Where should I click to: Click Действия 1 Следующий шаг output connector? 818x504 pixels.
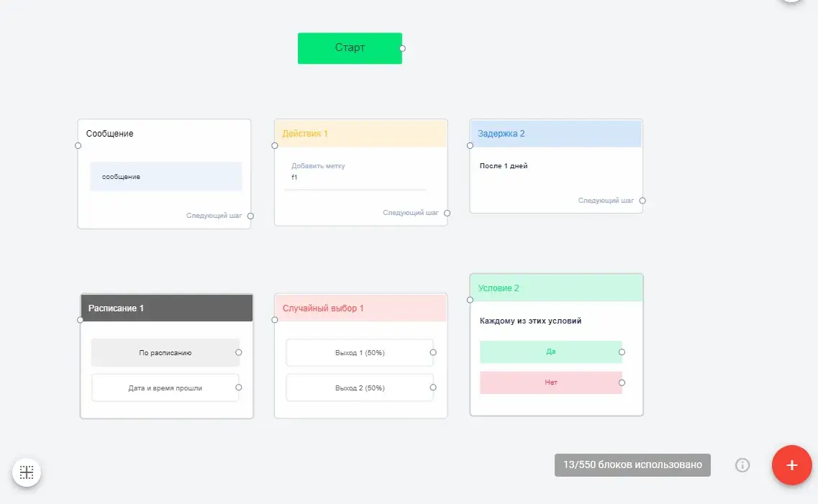447,213
